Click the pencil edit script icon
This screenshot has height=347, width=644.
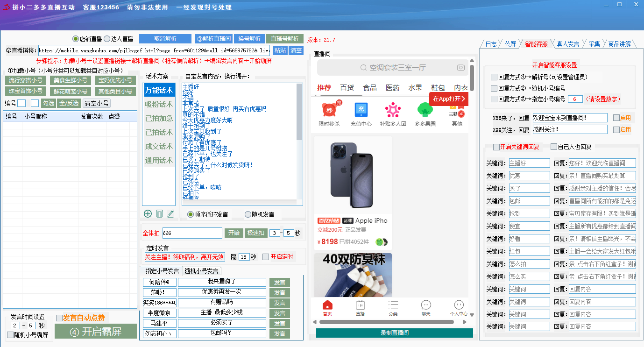(170, 213)
